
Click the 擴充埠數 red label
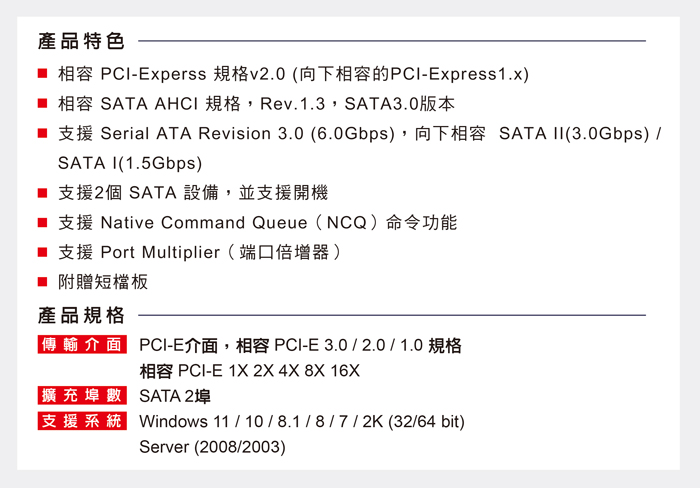tap(82, 395)
